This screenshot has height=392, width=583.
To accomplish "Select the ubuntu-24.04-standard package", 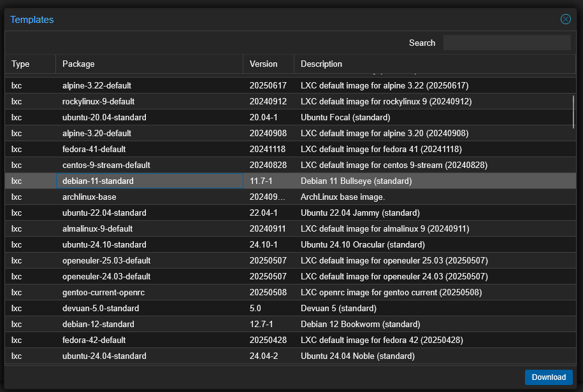I will pos(104,356).
